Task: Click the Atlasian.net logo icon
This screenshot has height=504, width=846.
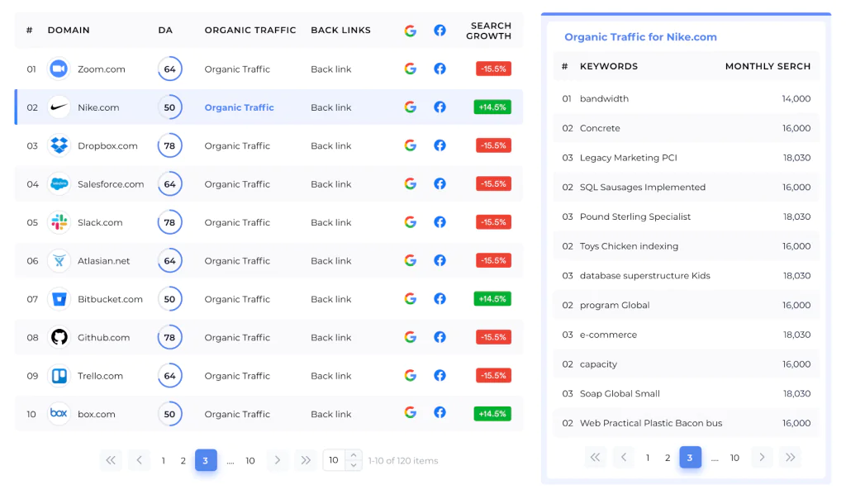Action: 59,260
